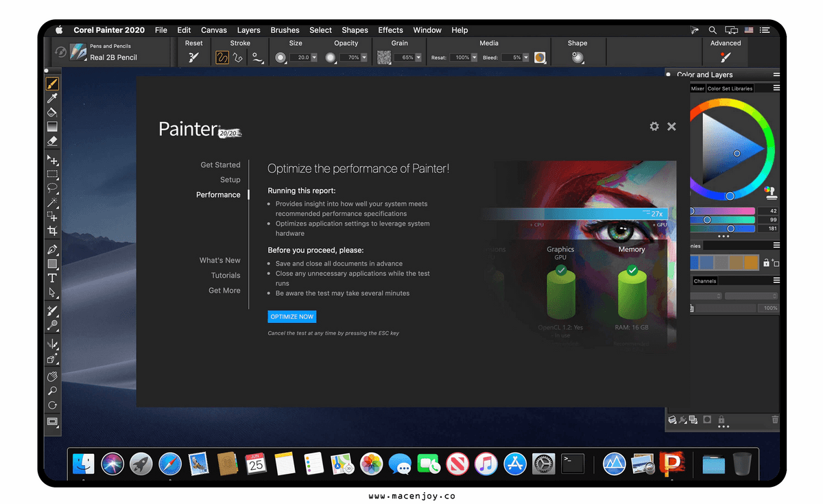Adjust the hue slider valued 42
Screen dimensions: 823x504
click(721, 211)
